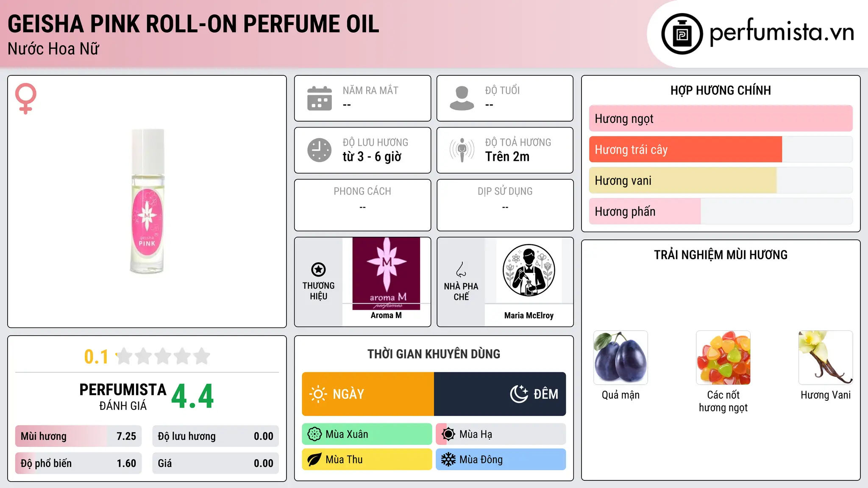Click the Aroma M brand name caption
868x488 pixels.
[x=386, y=315]
